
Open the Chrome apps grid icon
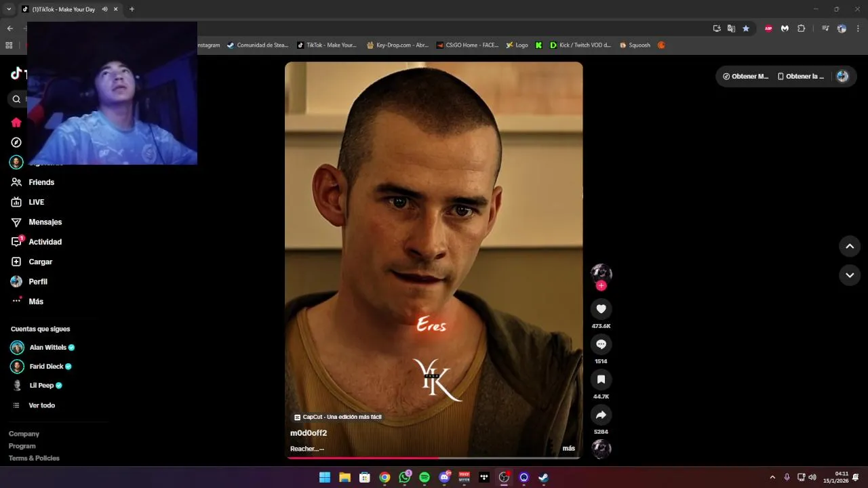[9, 45]
